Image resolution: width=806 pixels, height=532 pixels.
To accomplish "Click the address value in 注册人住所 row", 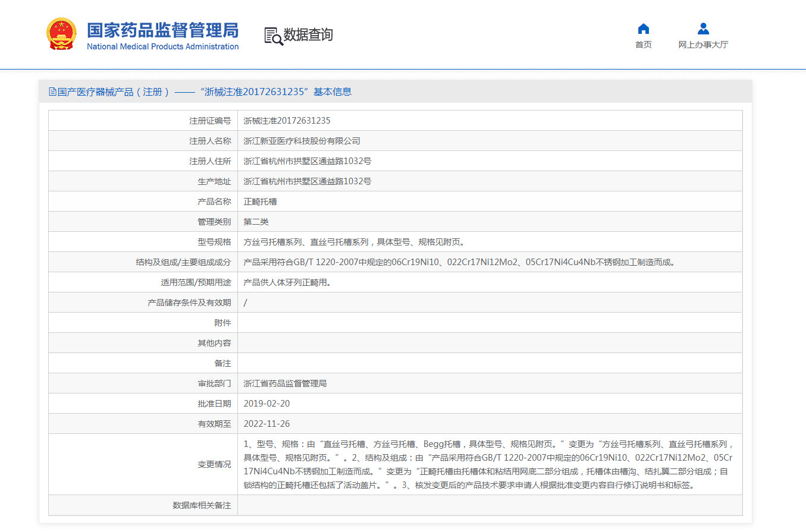I will coord(308,161).
